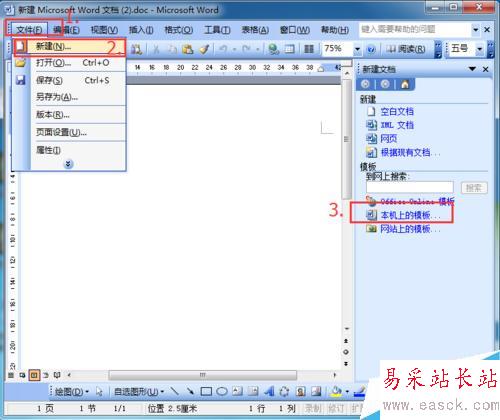The width and height of the screenshot is (500, 420).
Task: Choose 打开(O)... from File menu
Action: pyautogui.click(x=70, y=63)
